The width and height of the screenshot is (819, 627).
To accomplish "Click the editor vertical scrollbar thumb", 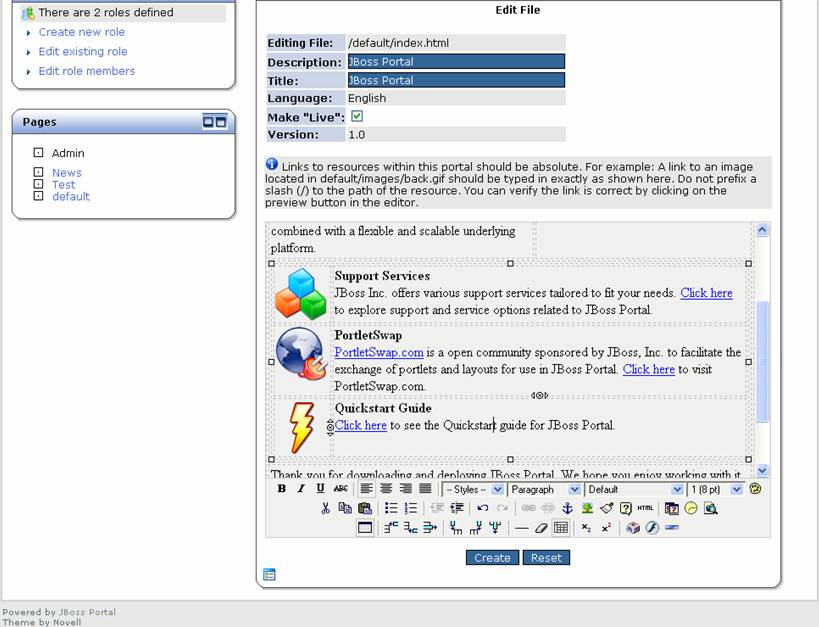I will tap(762, 362).
